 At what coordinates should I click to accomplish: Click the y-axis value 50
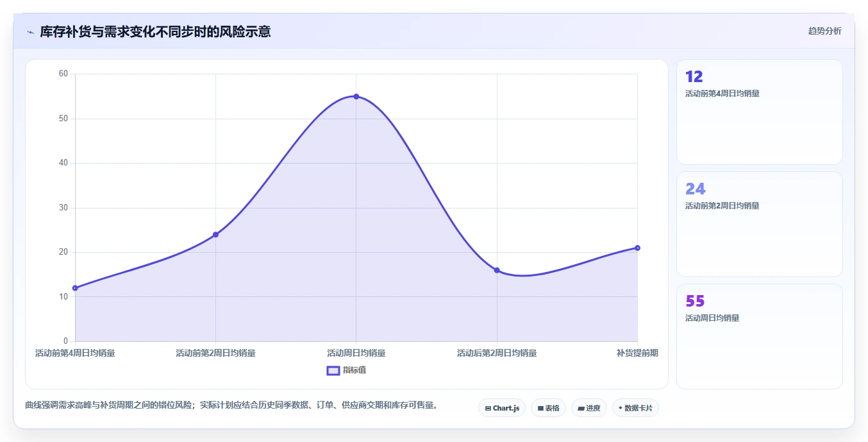[x=63, y=119]
